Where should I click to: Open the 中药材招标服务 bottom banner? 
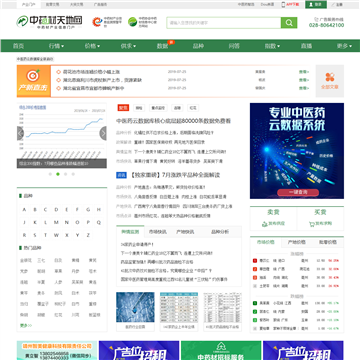(x=221, y=350)
